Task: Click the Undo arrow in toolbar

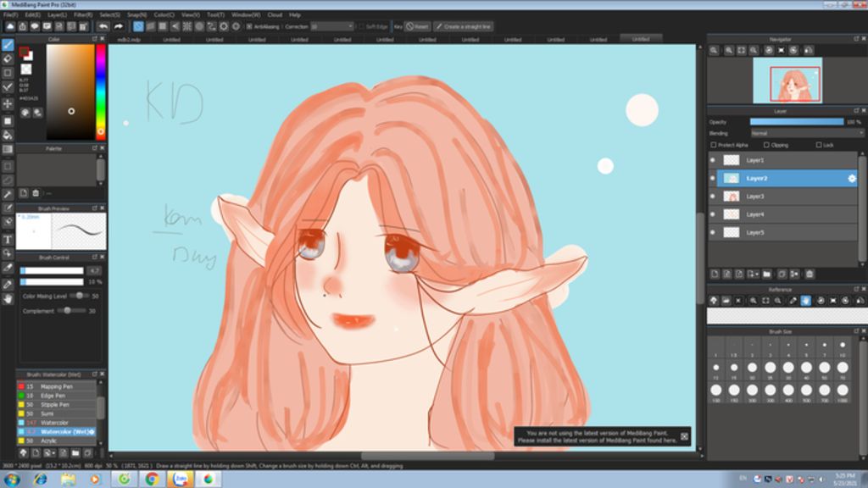Action: (x=103, y=26)
